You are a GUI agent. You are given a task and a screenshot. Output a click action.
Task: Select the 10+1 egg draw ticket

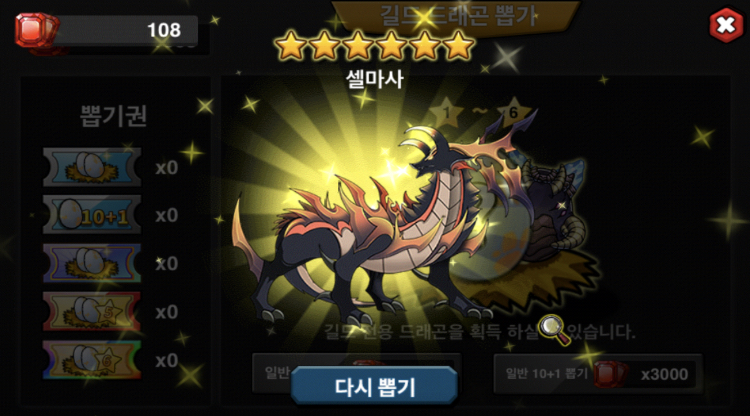(x=92, y=214)
